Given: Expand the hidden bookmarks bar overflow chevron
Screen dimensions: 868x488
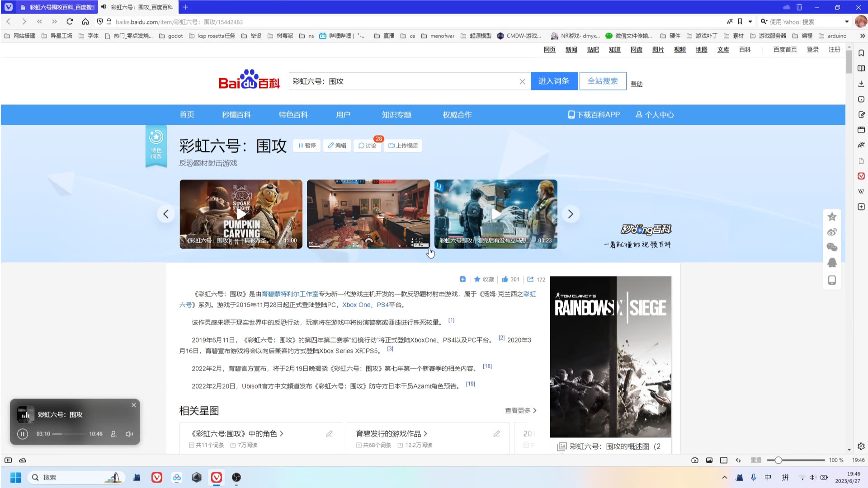Looking at the screenshot, I should (863, 36).
